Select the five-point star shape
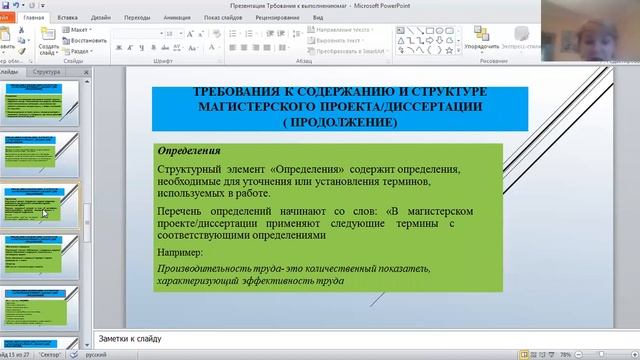 pyautogui.click(x=449, y=50)
